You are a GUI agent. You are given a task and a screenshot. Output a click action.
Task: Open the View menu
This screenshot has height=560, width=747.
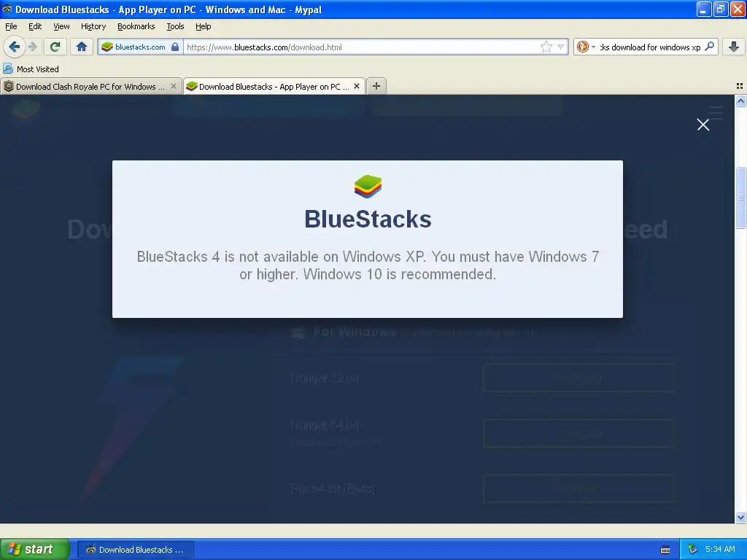pos(61,26)
